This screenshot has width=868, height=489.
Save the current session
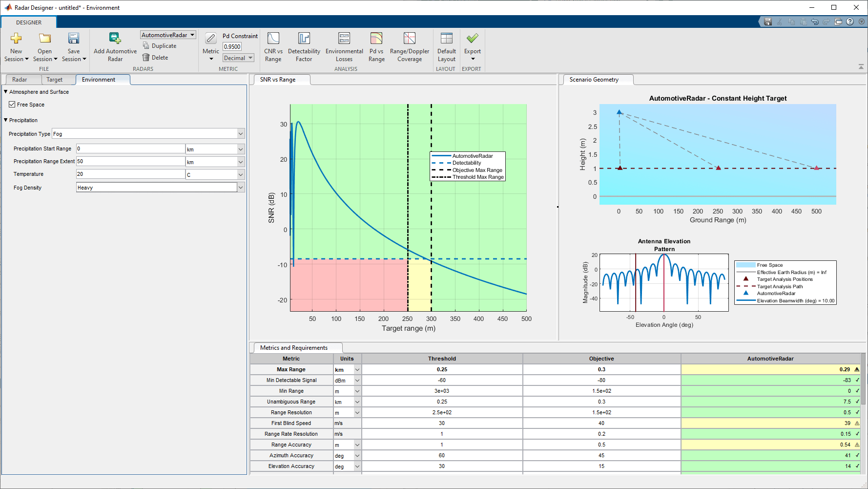(x=73, y=47)
